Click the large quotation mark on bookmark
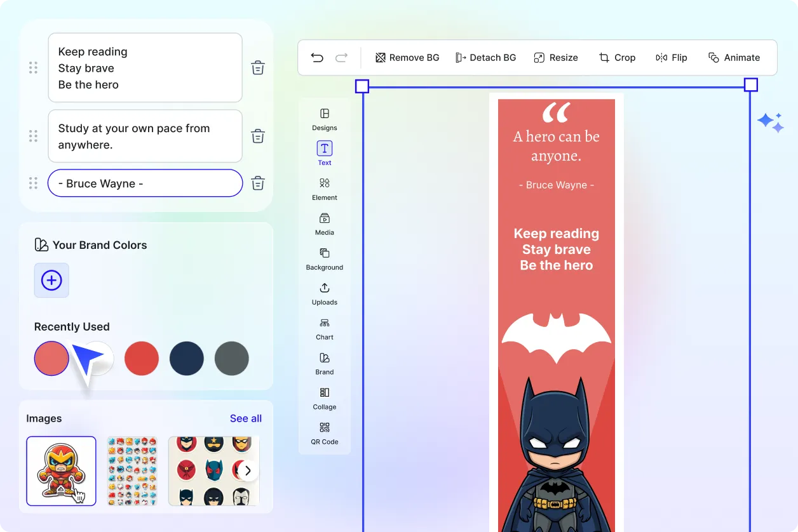The width and height of the screenshot is (798, 532). pyautogui.click(x=557, y=113)
